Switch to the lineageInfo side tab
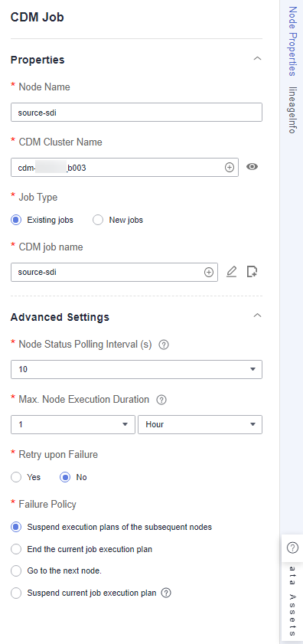The image size is (303, 644). pyautogui.click(x=292, y=110)
